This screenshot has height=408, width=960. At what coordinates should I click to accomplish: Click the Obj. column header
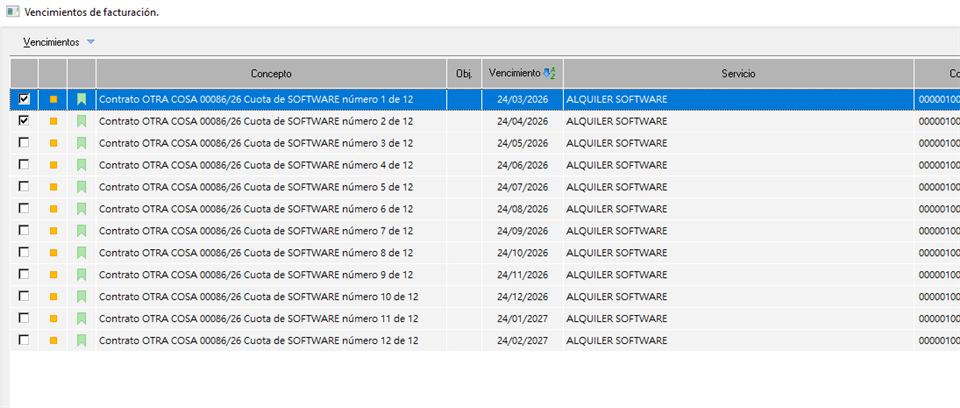(463, 74)
